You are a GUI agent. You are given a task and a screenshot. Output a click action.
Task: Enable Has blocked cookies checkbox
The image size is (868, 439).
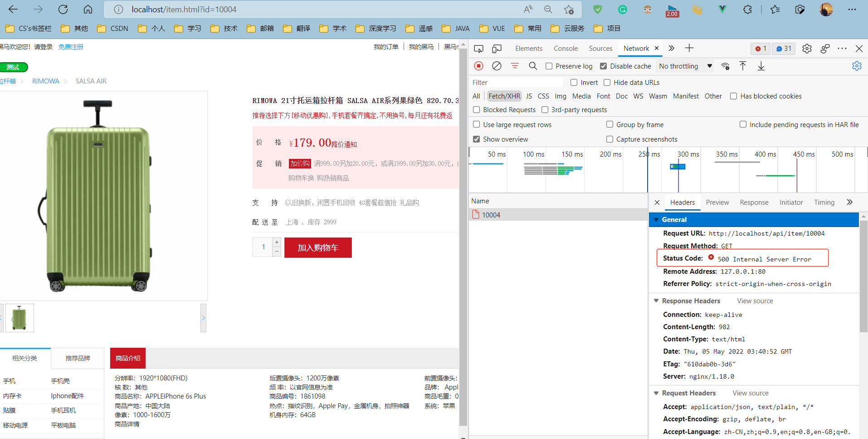(733, 96)
